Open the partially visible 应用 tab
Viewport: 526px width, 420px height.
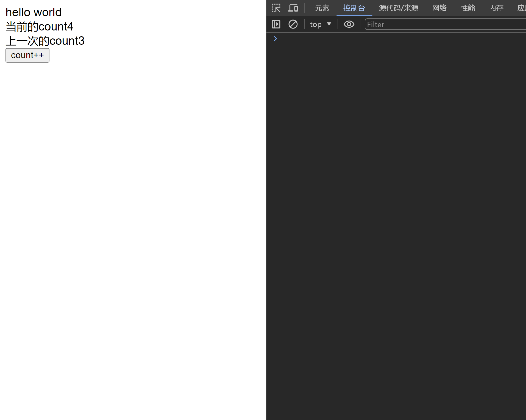[521, 8]
